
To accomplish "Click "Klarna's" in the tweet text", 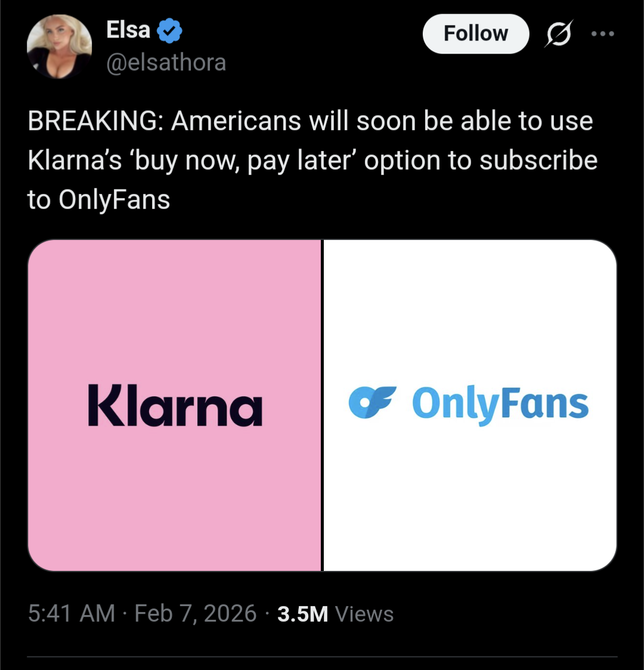I will pyautogui.click(x=75, y=161).
